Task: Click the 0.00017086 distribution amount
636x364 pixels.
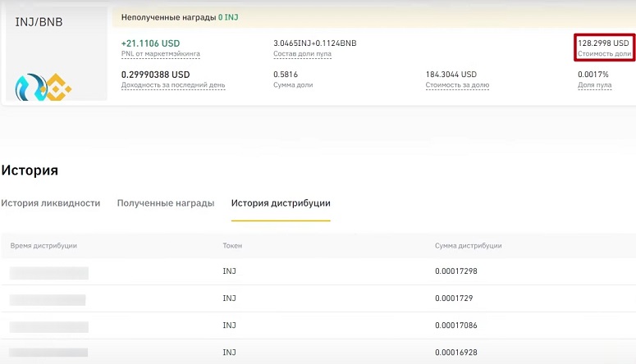Action: 456,325
